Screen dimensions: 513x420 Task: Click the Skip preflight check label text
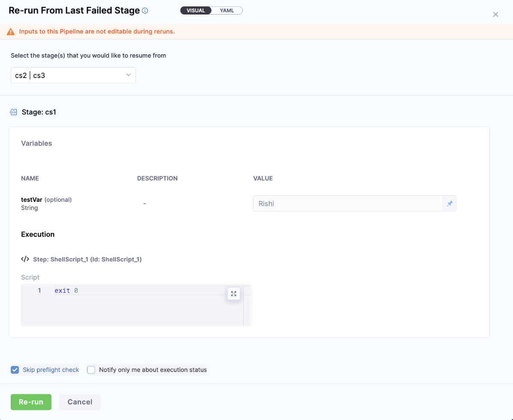pyautogui.click(x=51, y=370)
